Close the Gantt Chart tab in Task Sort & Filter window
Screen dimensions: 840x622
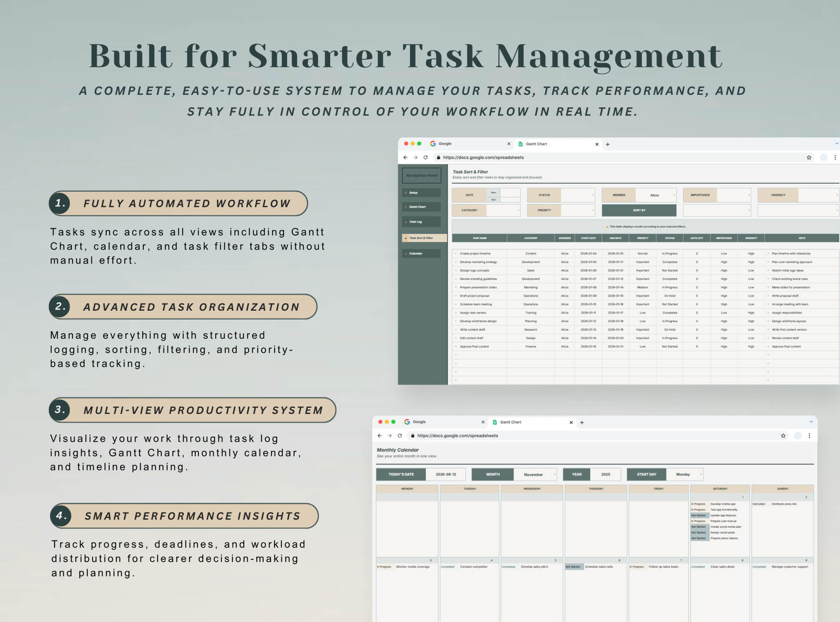point(596,144)
